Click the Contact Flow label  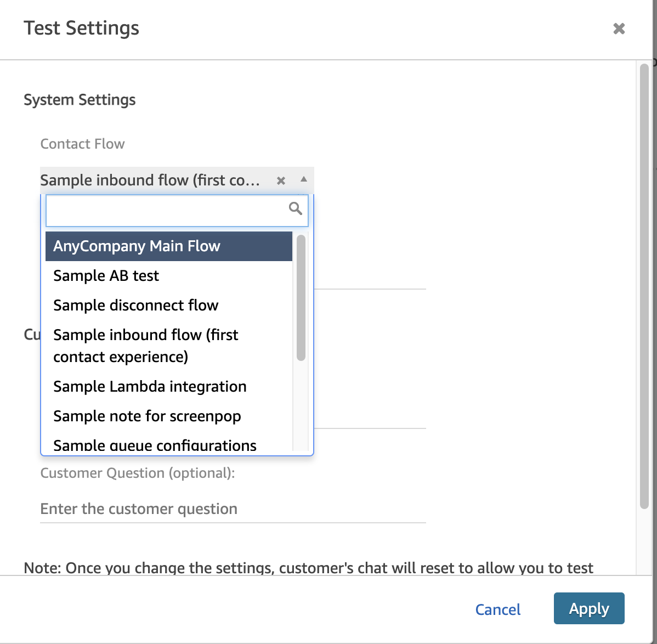(x=83, y=144)
